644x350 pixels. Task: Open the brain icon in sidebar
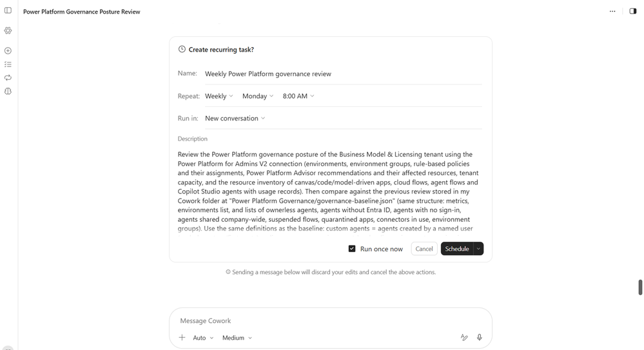8,91
